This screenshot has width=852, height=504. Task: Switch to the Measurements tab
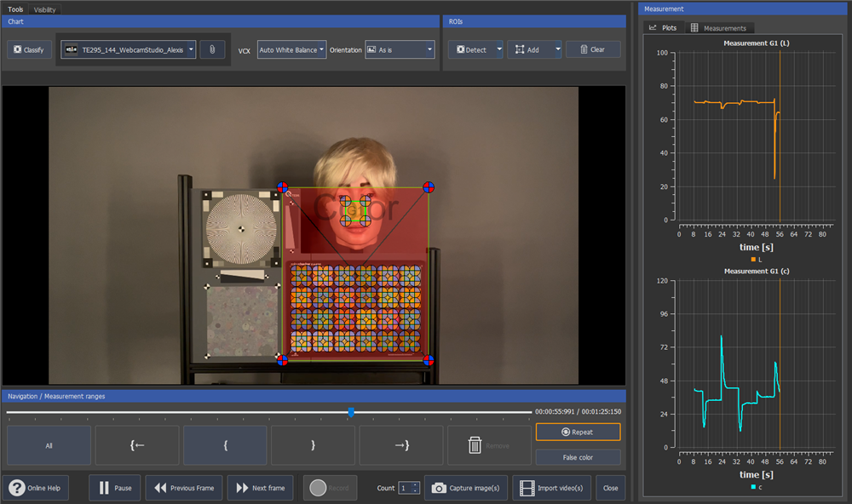click(x=718, y=28)
